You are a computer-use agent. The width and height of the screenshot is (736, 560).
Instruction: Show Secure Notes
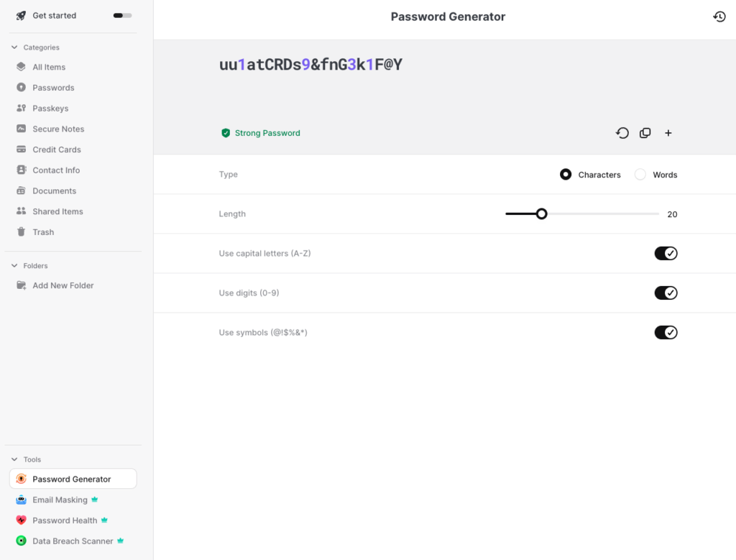(58, 129)
